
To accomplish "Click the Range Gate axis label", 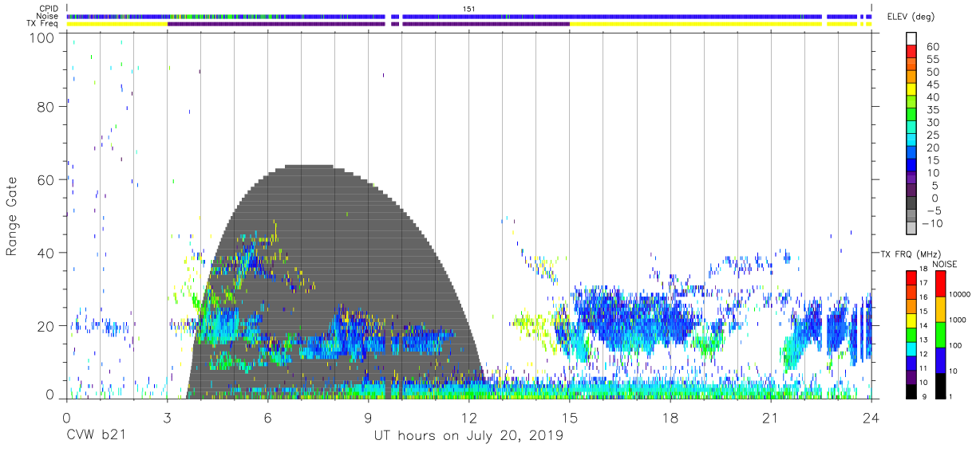I will click(x=12, y=216).
